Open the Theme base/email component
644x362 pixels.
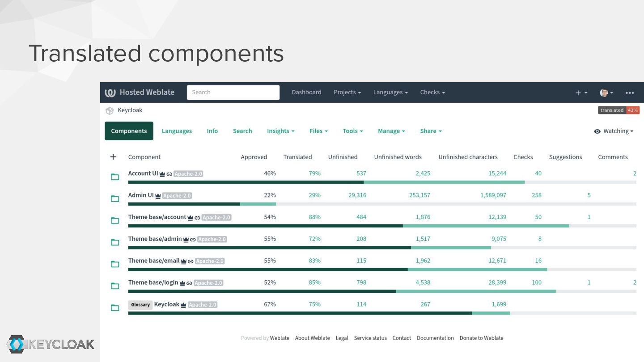coord(154,261)
